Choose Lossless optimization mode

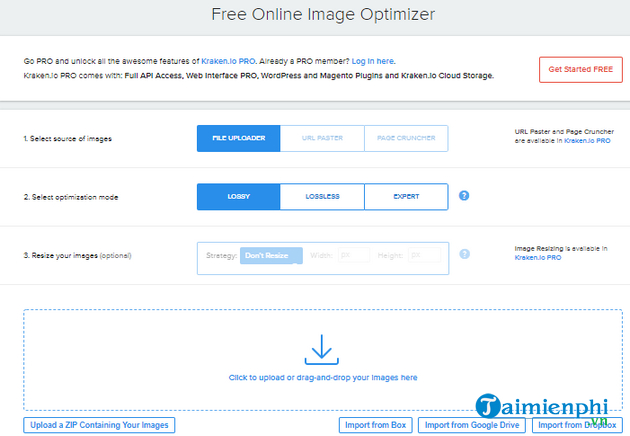322,197
